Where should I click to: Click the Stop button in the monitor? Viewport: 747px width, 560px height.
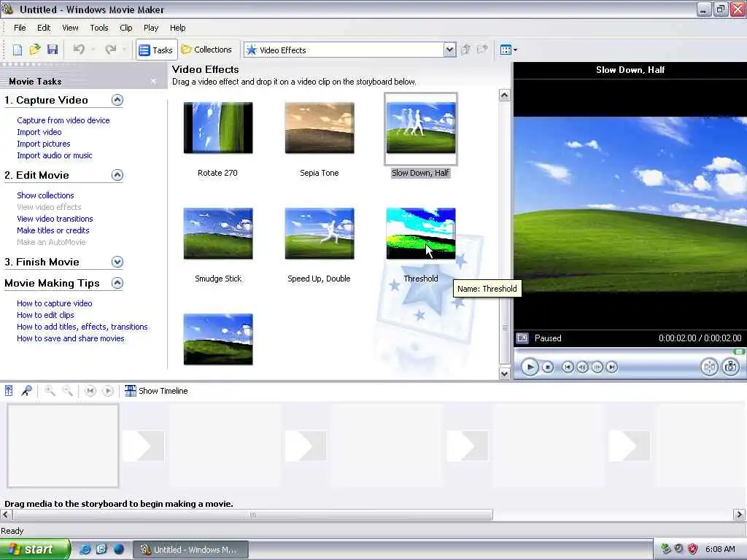pos(548,367)
